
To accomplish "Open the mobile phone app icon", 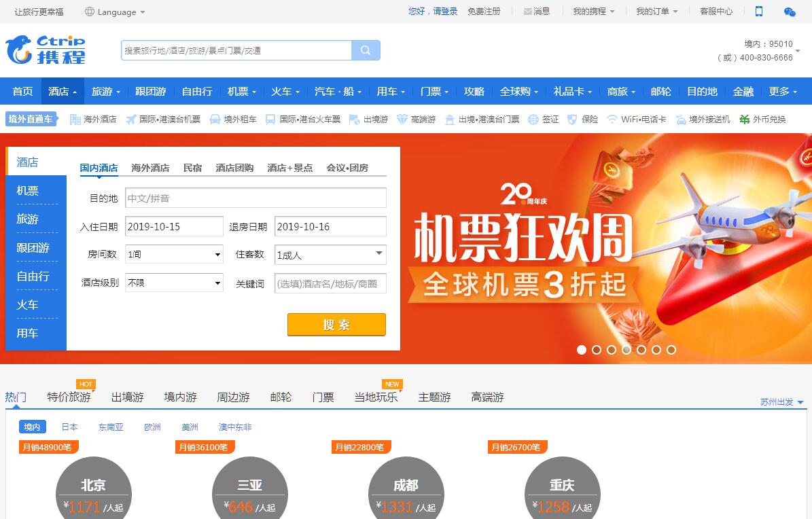I will 759,12.
